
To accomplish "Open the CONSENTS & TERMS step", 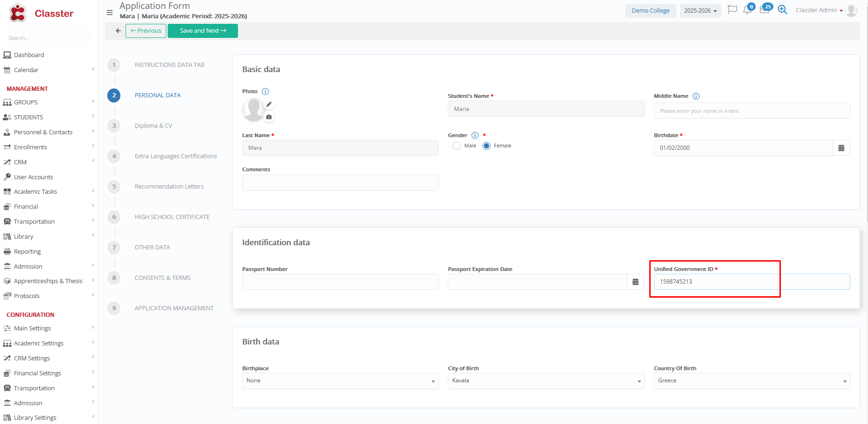I will (163, 278).
